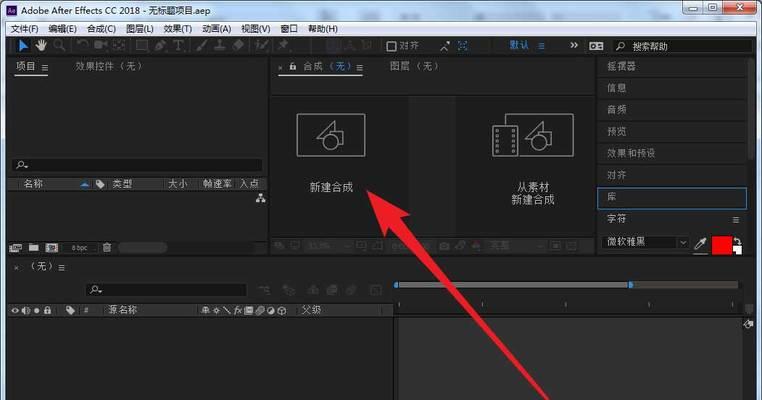Select the Clone Stamp tool
The width and height of the screenshot is (762, 400).
point(220,46)
